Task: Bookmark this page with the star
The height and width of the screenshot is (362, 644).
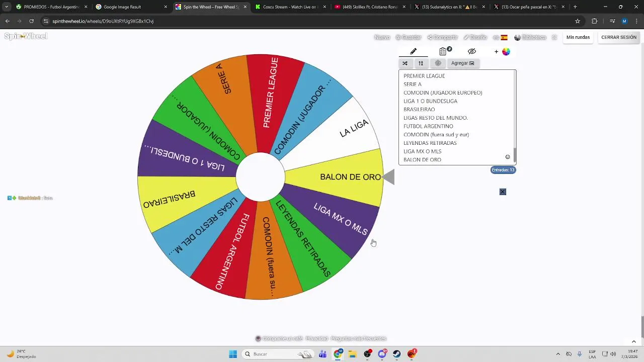Action: click(578, 21)
